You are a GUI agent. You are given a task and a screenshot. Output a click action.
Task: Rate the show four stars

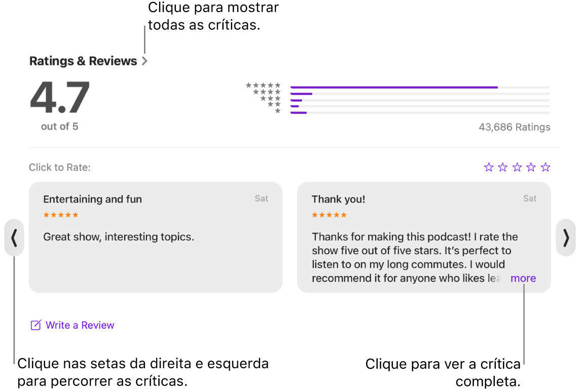531,167
